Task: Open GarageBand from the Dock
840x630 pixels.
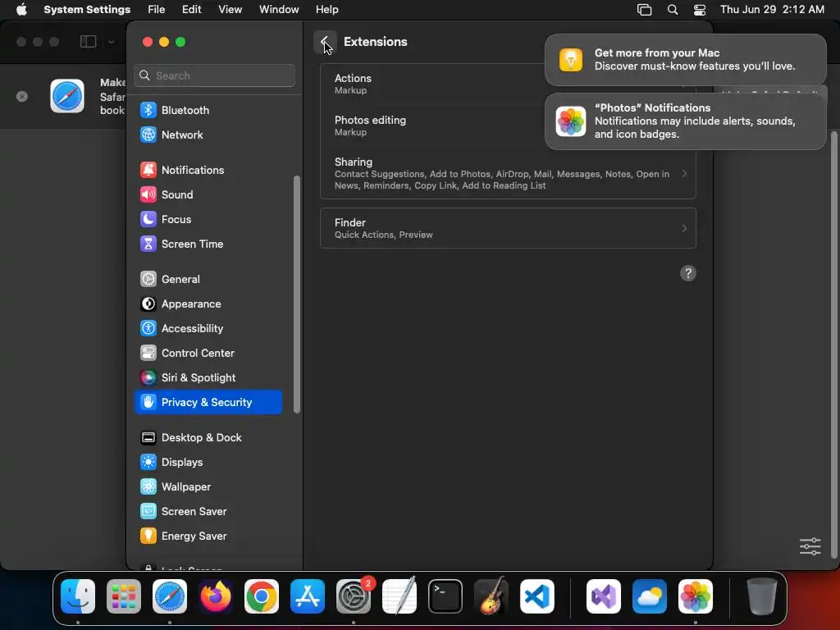Action: pos(491,596)
